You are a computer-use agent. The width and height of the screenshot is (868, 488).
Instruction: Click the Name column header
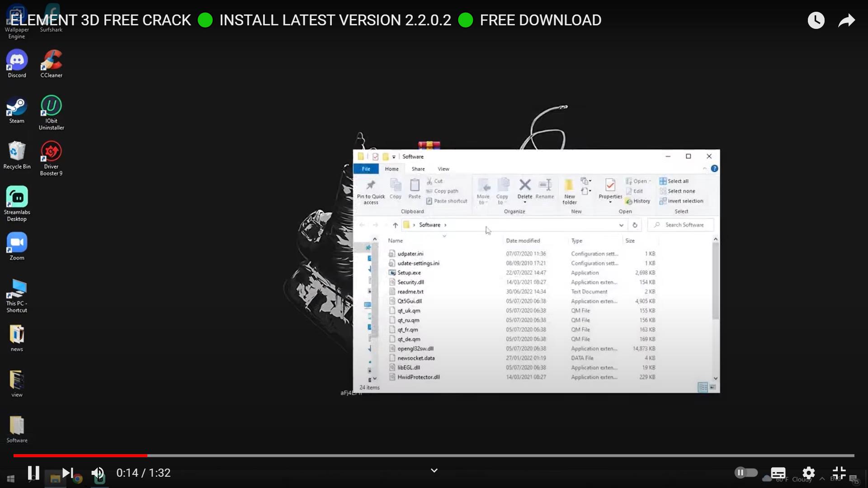point(395,241)
